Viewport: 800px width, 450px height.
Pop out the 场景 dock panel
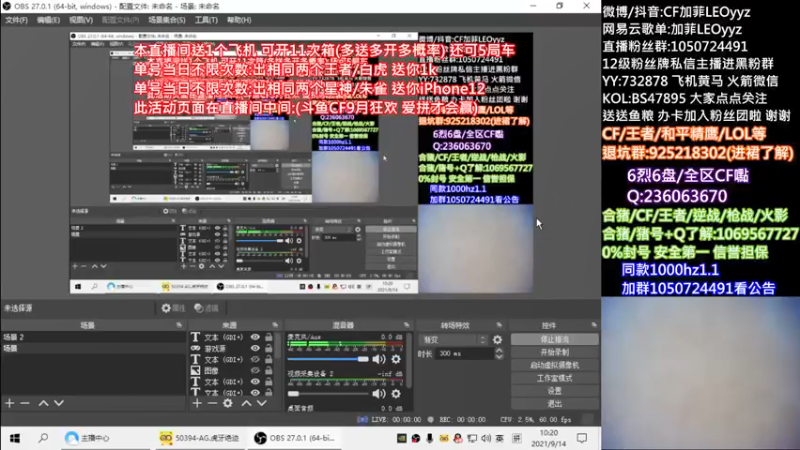179,325
